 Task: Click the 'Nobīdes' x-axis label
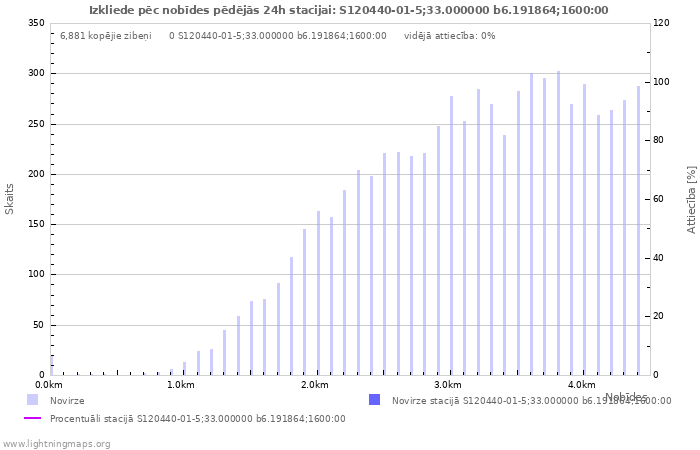point(625,397)
